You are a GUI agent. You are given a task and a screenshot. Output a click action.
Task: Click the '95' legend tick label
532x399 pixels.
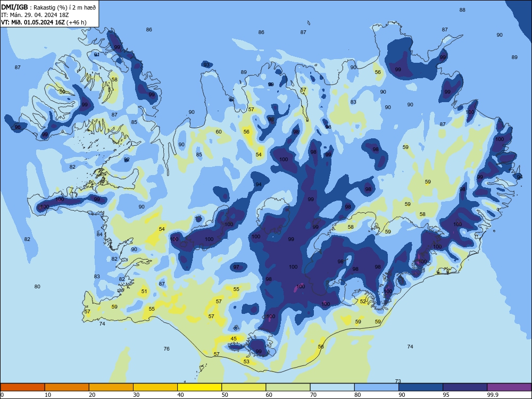[x=446, y=395]
